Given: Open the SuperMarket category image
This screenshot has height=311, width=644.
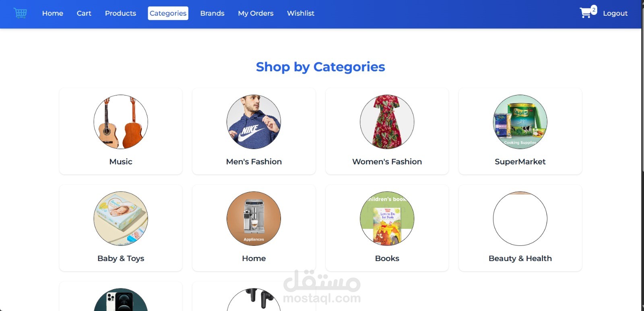Looking at the screenshot, I should pos(520,122).
